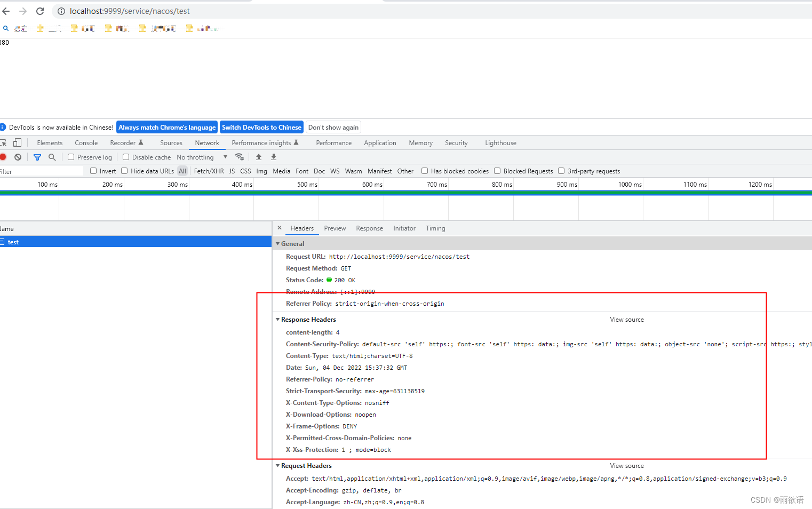812x509 pixels.
Task: Filter requests by JS type
Action: point(232,171)
